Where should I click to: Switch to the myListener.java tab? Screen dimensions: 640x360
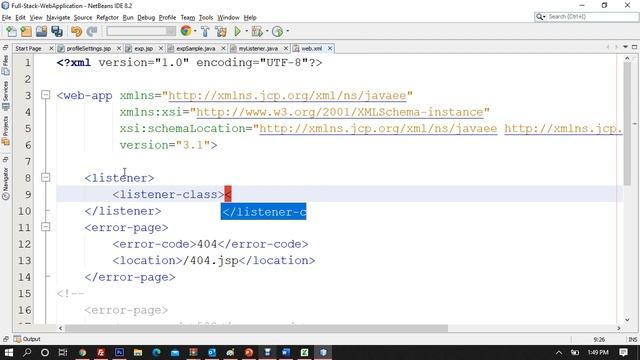[258, 49]
